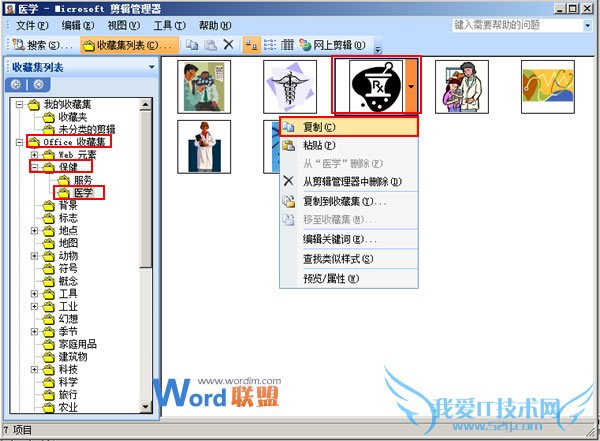This screenshot has width=600, height=441.
Task: Choose 复制到收藏集 menu item
Action: click(x=349, y=201)
